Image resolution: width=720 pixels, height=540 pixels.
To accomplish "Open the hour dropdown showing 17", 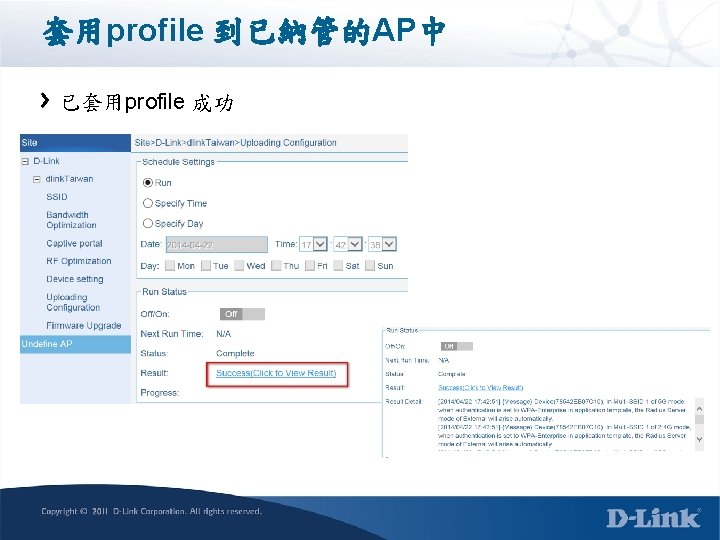I will 314,244.
